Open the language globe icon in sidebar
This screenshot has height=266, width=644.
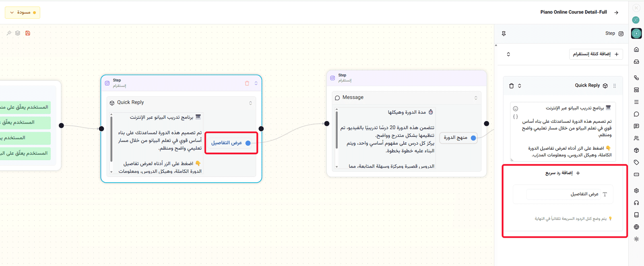click(x=636, y=227)
